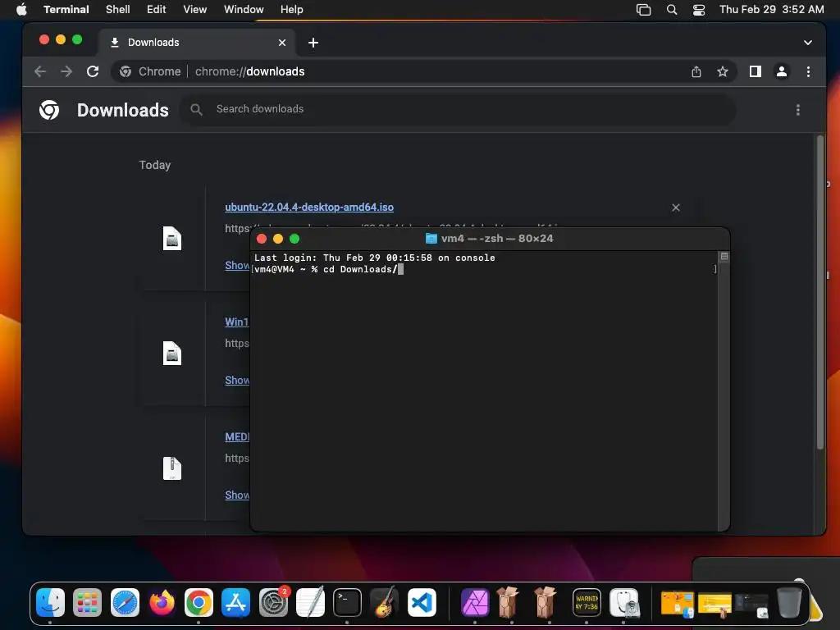The image size is (840, 630).
Task: Open Disk Utility from the Dock
Action: [x=623, y=603]
